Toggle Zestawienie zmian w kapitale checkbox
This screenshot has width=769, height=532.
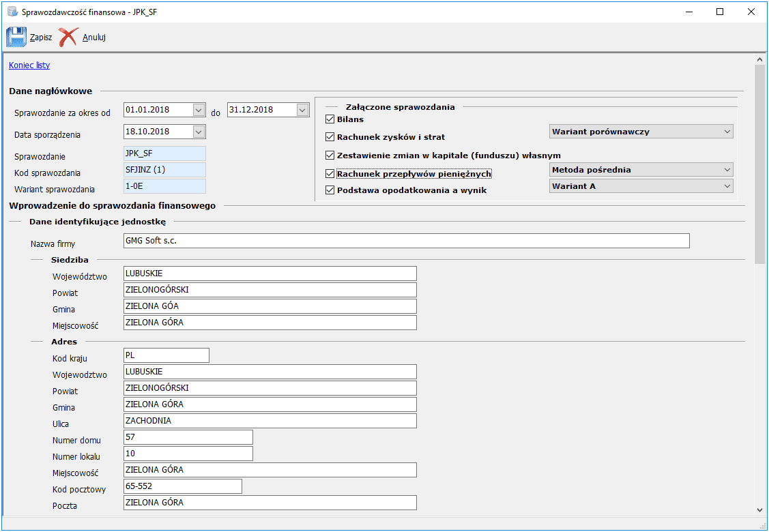(330, 156)
